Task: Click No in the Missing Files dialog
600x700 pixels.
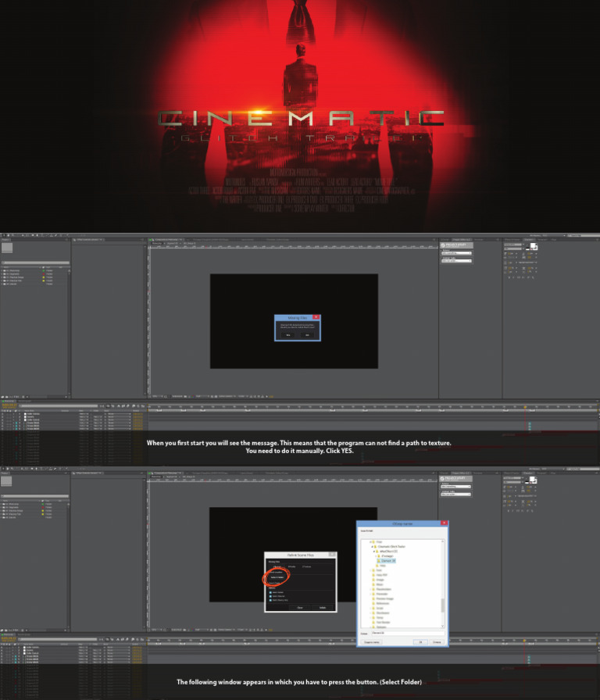Action: pyautogui.click(x=307, y=335)
